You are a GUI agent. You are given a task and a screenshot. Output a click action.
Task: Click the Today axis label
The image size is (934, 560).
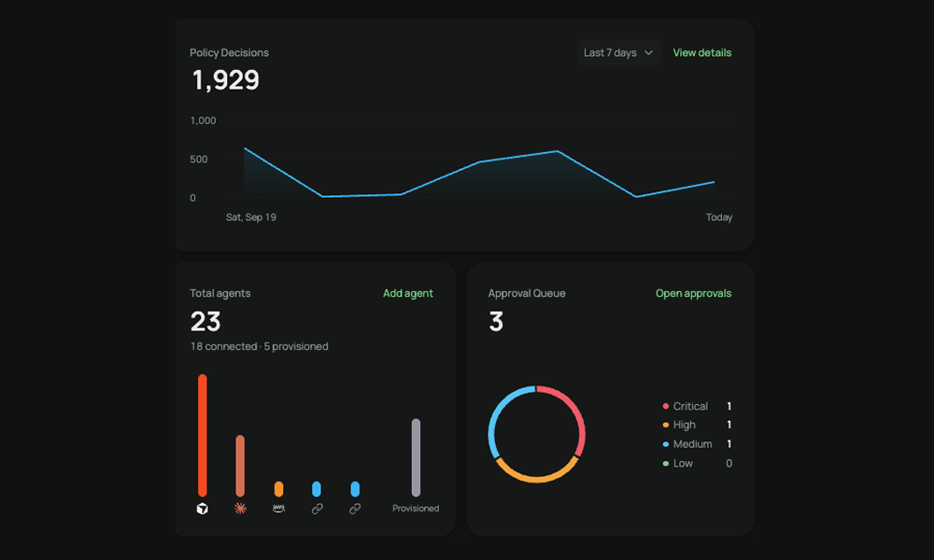(719, 217)
